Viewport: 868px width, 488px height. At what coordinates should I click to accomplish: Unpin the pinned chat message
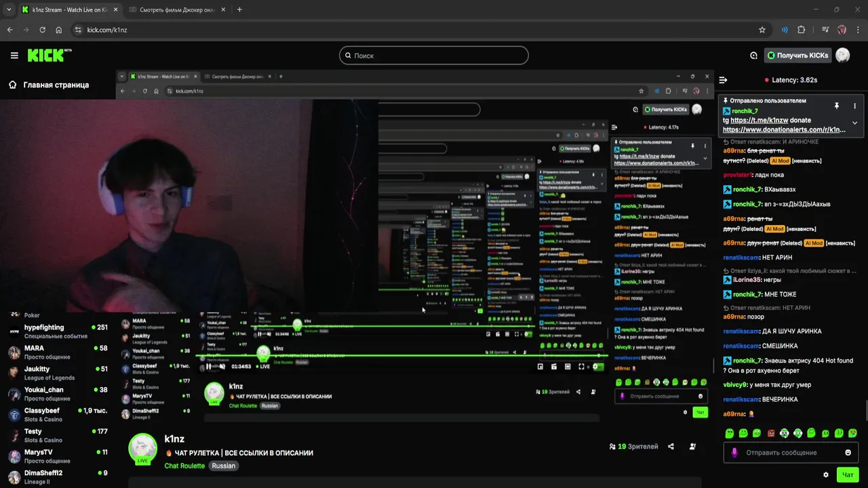(837, 106)
